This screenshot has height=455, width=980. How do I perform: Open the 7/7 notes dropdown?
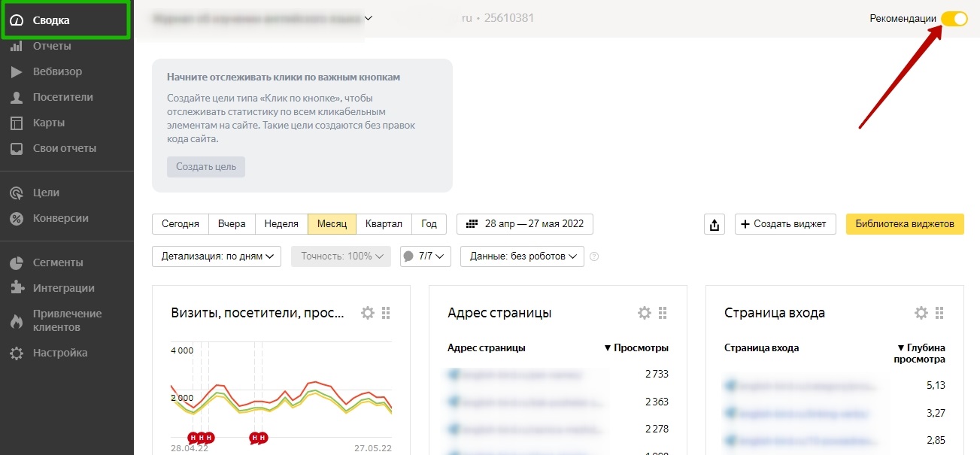click(x=426, y=256)
